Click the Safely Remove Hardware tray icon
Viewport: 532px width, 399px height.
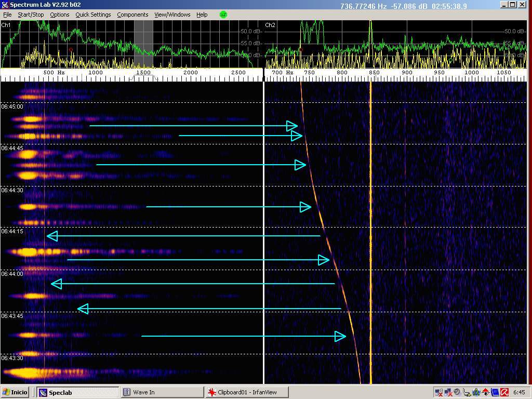(467, 392)
